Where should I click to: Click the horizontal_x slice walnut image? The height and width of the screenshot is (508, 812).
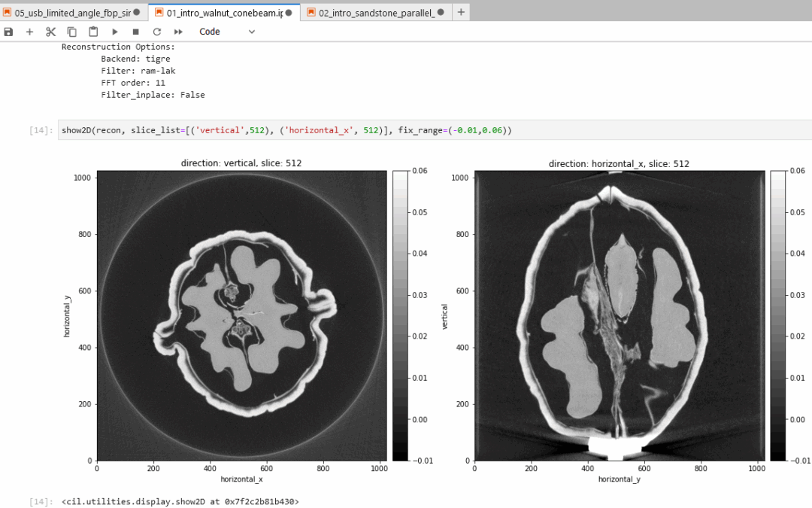coord(620,315)
